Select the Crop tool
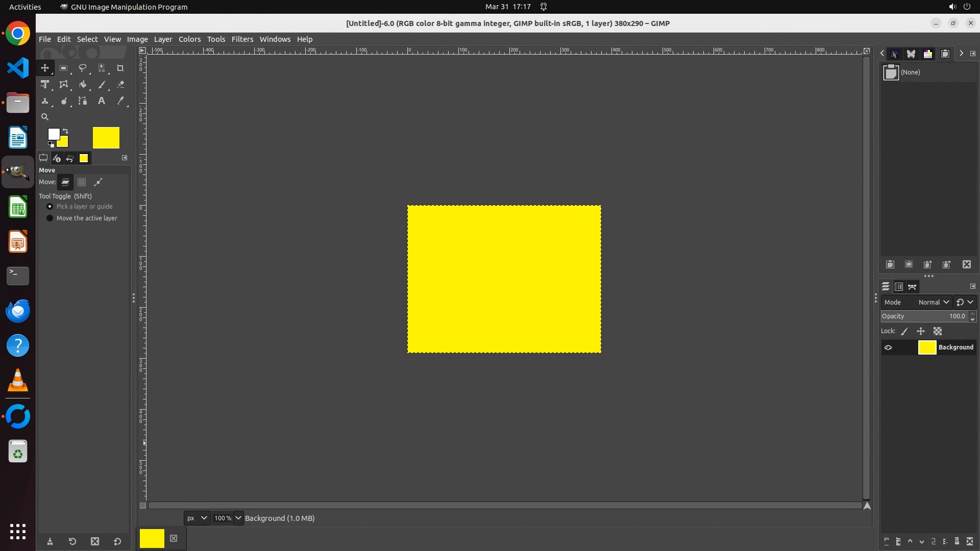The width and height of the screenshot is (980, 551). click(x=120, y=68)
